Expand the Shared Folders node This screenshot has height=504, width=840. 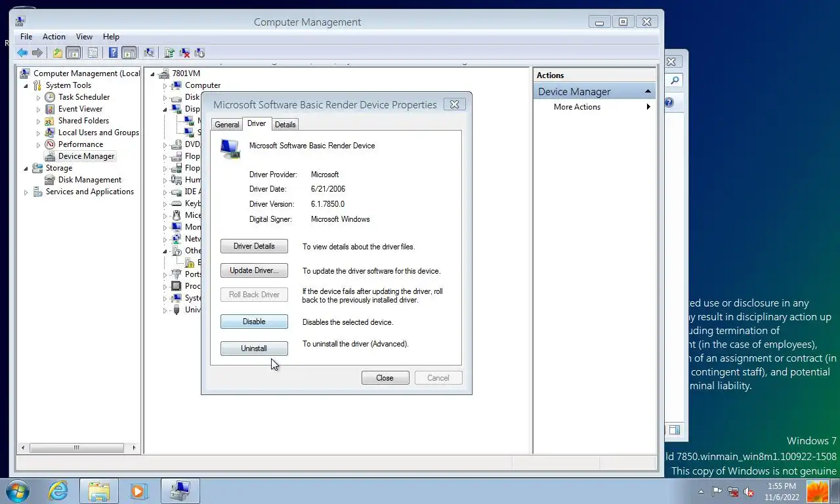[x=38, y=121]
